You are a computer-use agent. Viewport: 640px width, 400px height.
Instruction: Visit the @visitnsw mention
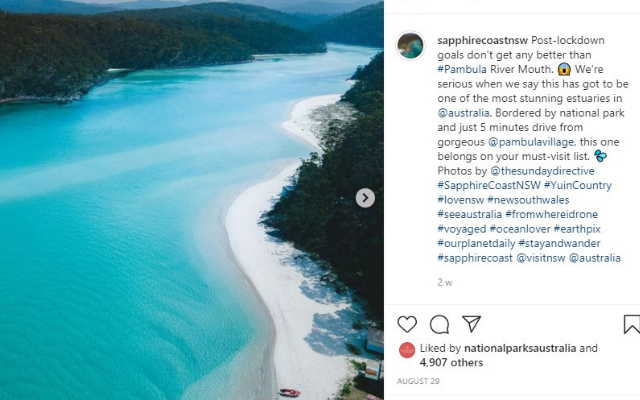pyautogui.click(x=540, y=257)
